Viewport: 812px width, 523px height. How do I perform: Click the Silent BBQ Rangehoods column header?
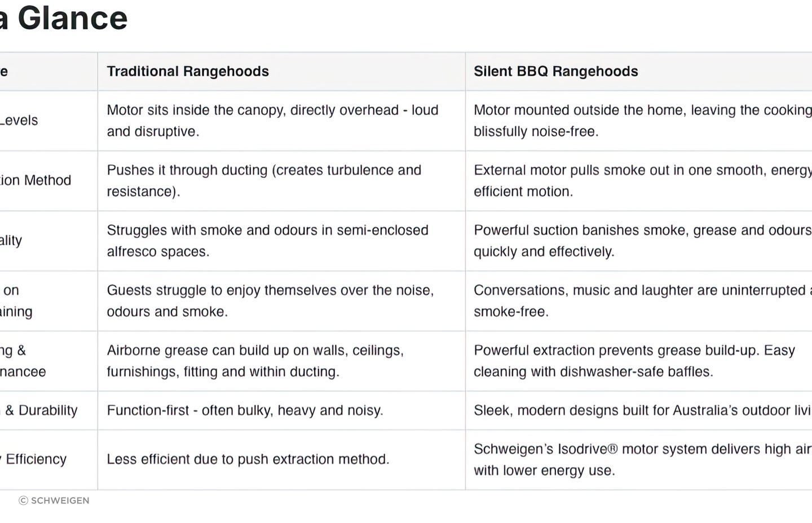click(x=555, y=72)
